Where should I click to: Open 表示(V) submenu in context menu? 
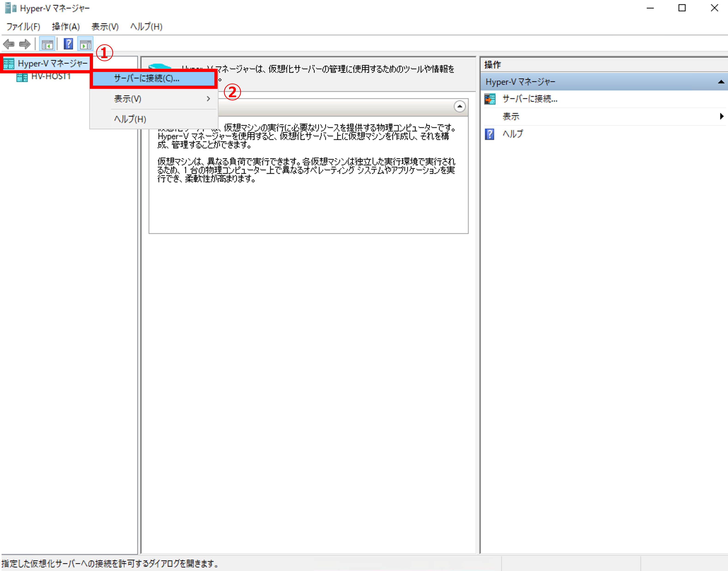click(x=154, y=99)
